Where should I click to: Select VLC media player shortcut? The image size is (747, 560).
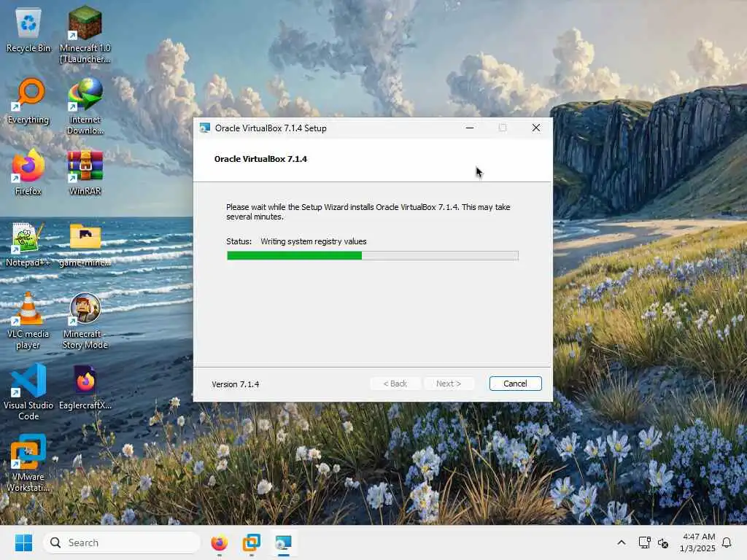pyautogui.click(x=28, y=321)
